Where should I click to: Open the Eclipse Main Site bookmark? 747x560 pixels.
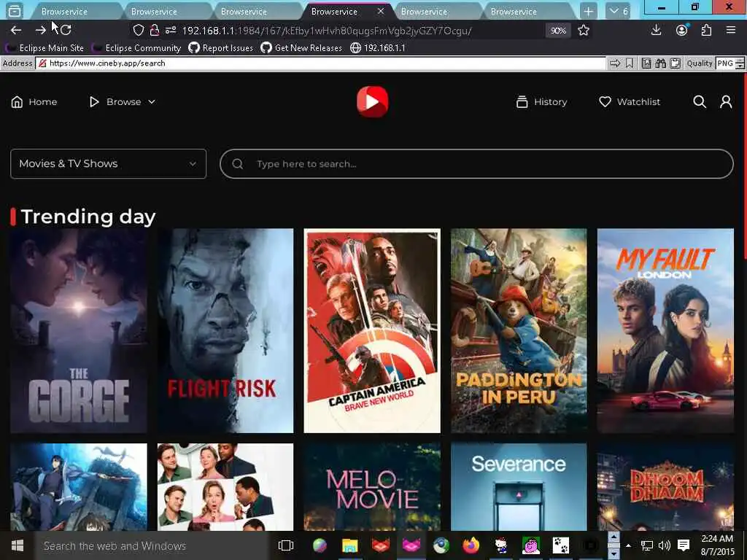44,48
